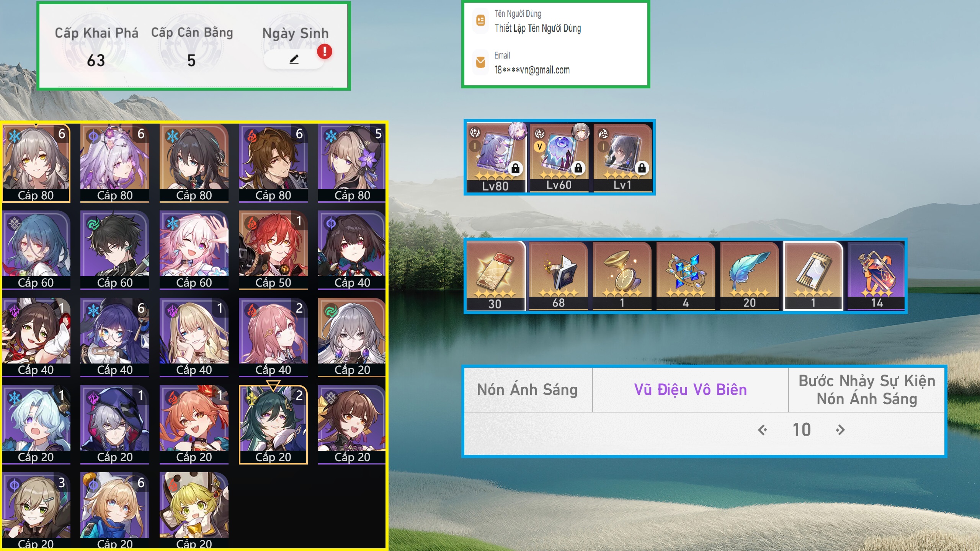Click the birthday edit pencil icon
Image resolution: width=980 pixels, height=551 pixels.
point(294,59)
